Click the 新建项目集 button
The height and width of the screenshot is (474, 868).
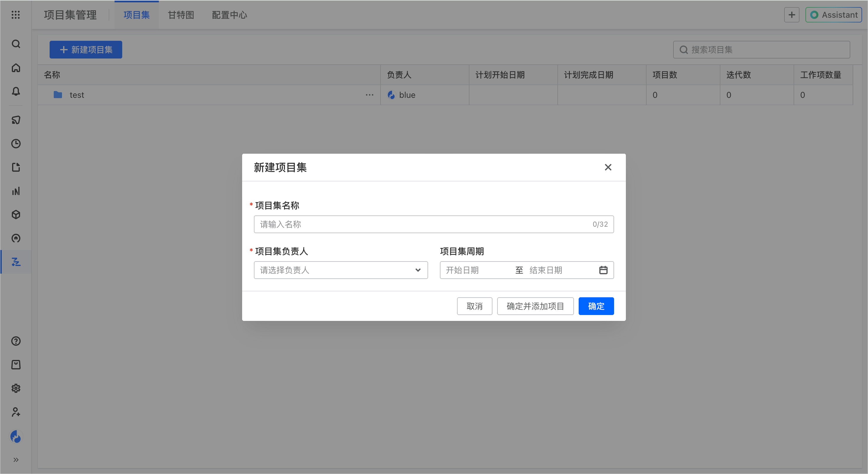86,50
